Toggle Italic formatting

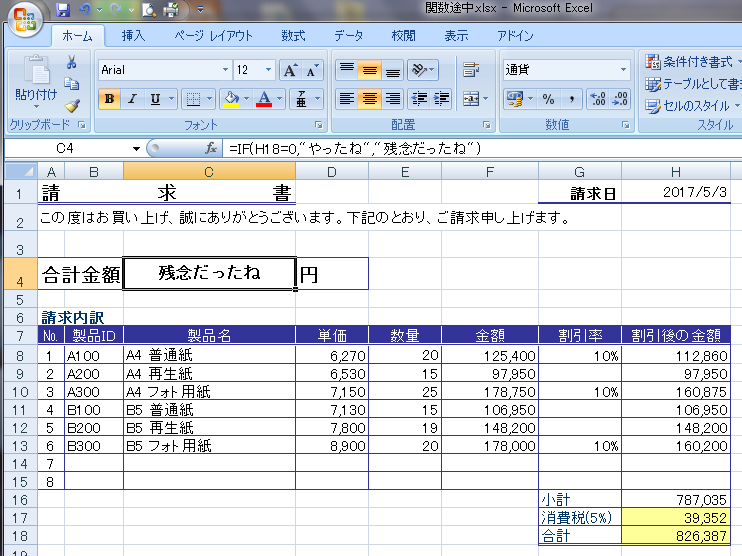[132, 99]
